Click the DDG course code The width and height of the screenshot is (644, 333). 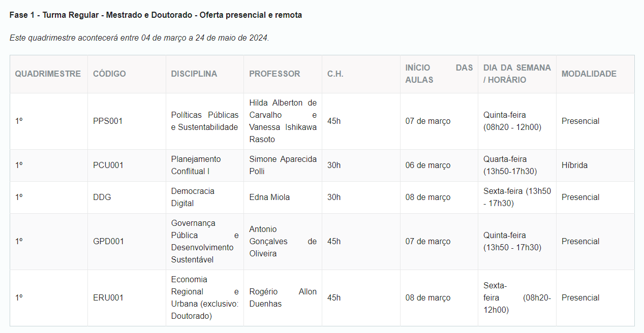102,197
